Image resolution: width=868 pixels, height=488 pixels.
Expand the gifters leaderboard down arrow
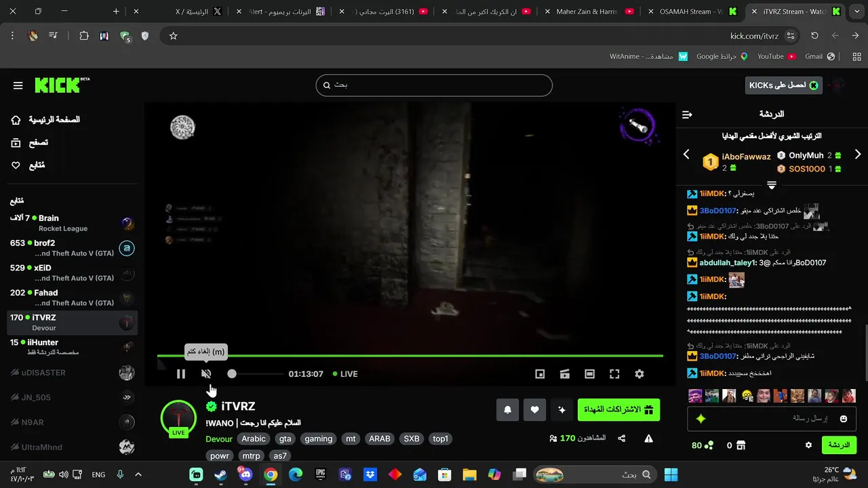772,185
